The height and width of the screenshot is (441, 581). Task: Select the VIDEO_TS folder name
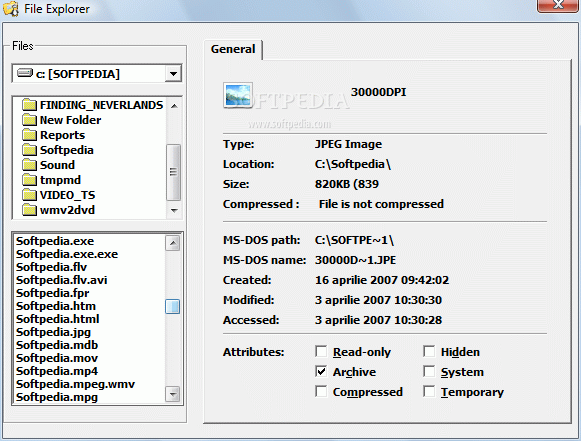[67, 195]
